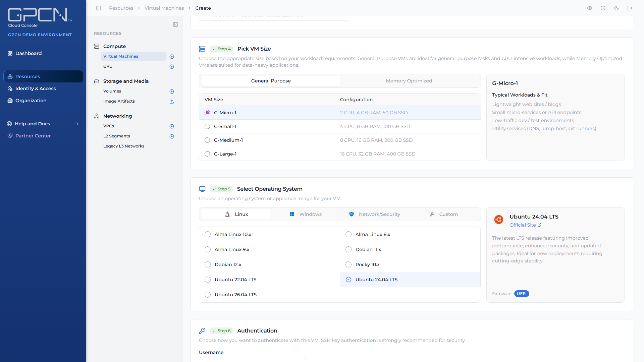Add new Virtual Machine plus icon
Screen dimensions: 644x362
172,57
